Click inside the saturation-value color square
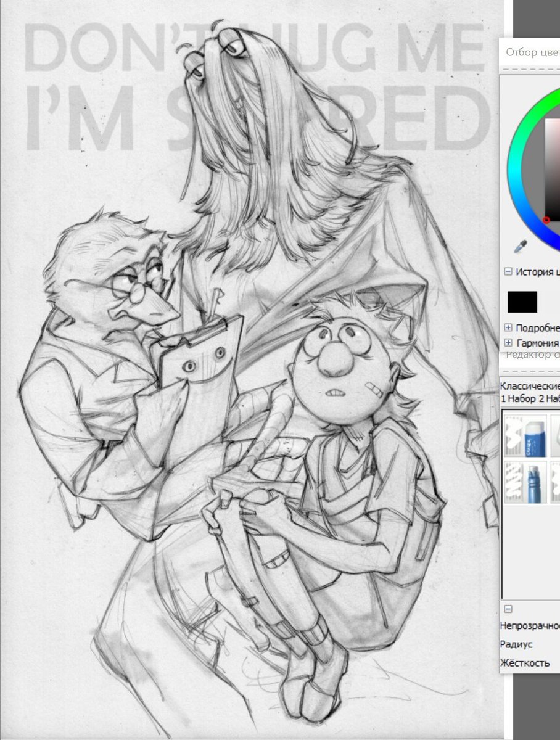This screenshot has height=740, width=560. [x=553, y=170]
